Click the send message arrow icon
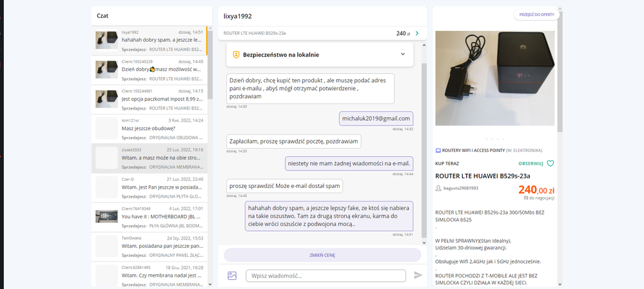The image size is (644, 289). click(418, 275)
